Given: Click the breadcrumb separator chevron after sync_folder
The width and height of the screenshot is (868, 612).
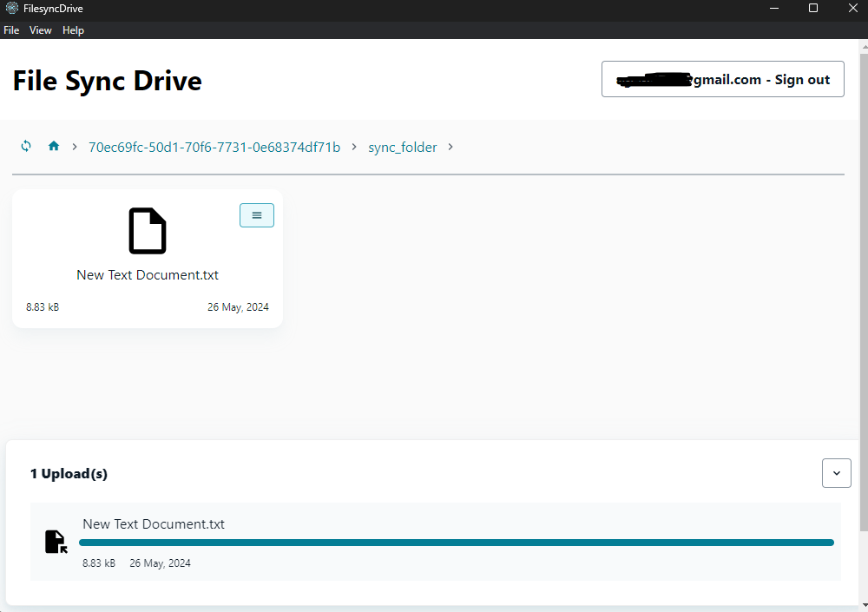Looking at the screenshot, I should (450, 147).
